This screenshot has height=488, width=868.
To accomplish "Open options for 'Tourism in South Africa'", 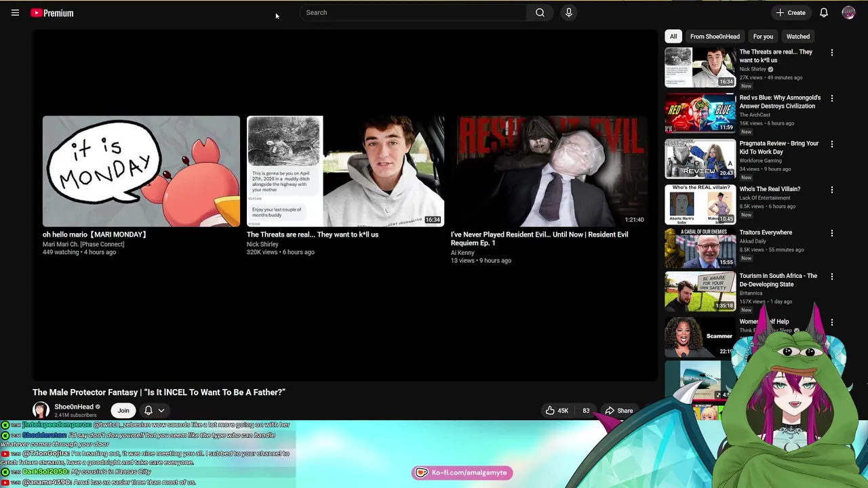I will (x=832, y=277).
